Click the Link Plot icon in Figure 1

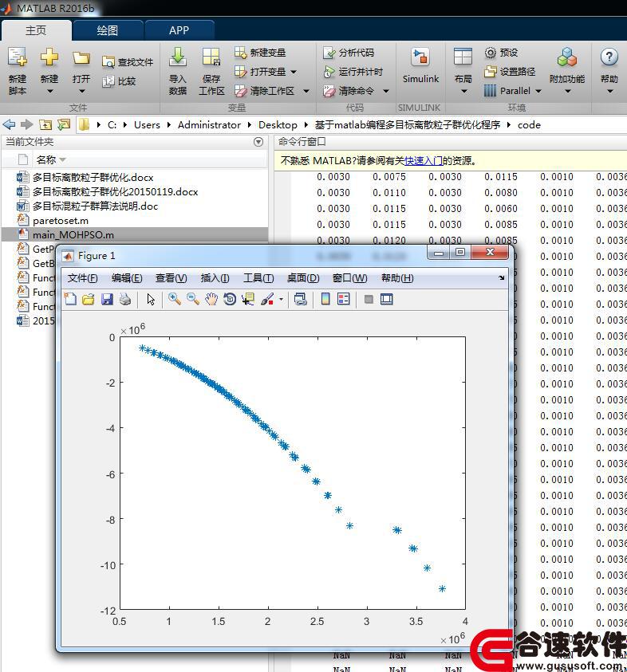(300, 299)
